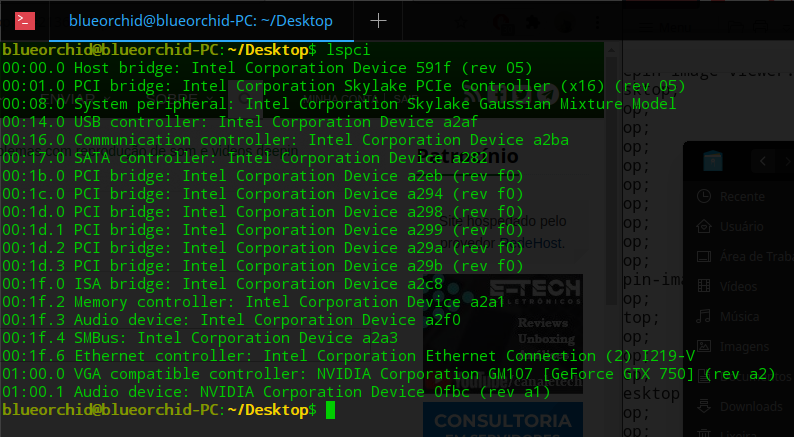Click the Intel 'Audio device' a2f0 line
Viewport: 794px width, 437px height.
[x=231, y=320]
